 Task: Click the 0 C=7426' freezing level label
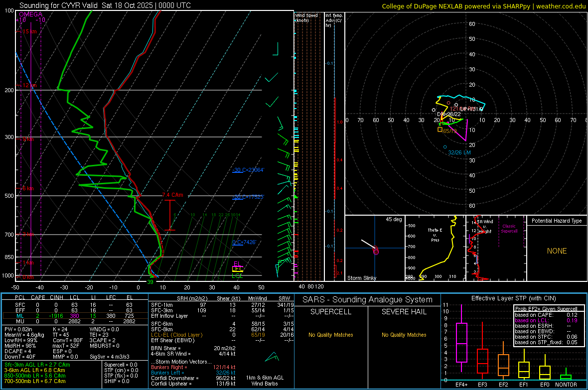point(244,242)
